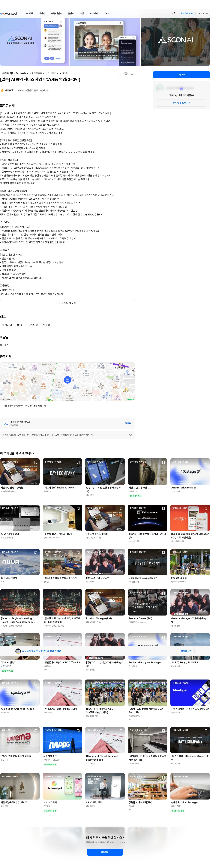Click 회원가입/로그인 in the header
This screenshot has height=868, width=210.
pos(187,13)
